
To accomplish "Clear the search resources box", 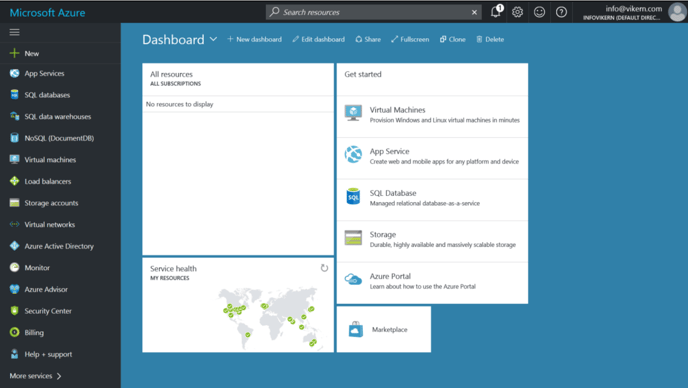I will (x=474, y=12).
